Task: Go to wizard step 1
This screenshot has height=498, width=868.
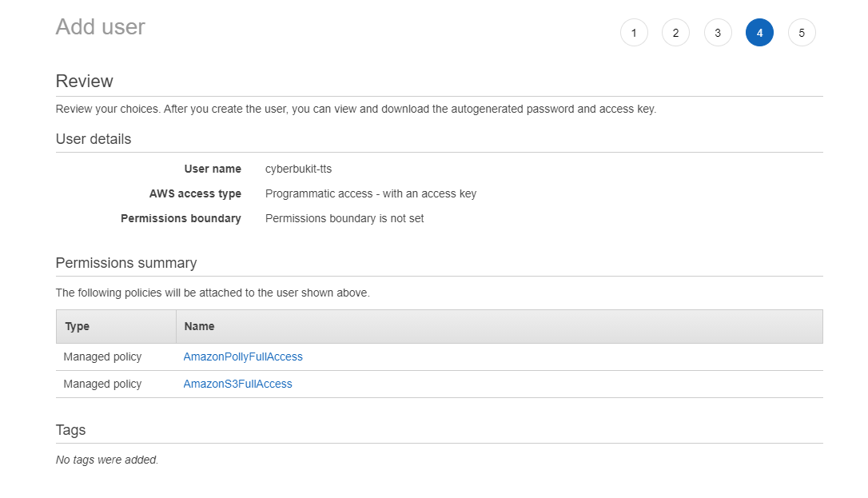Action: pos(634,33)
